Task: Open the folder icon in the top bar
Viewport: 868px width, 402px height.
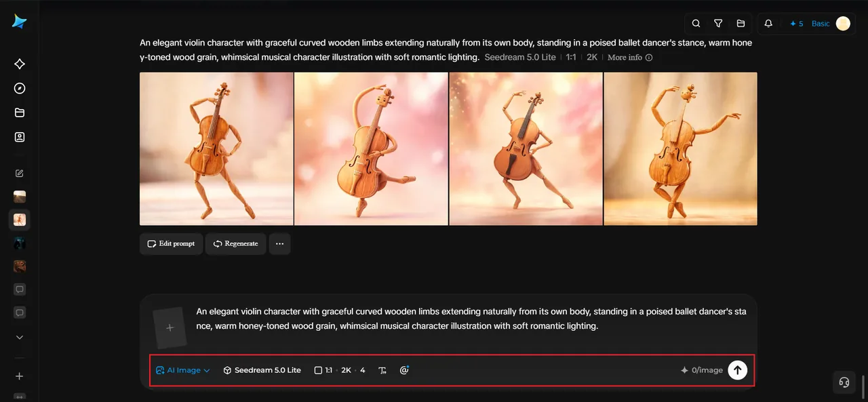Action: point(741,23)
